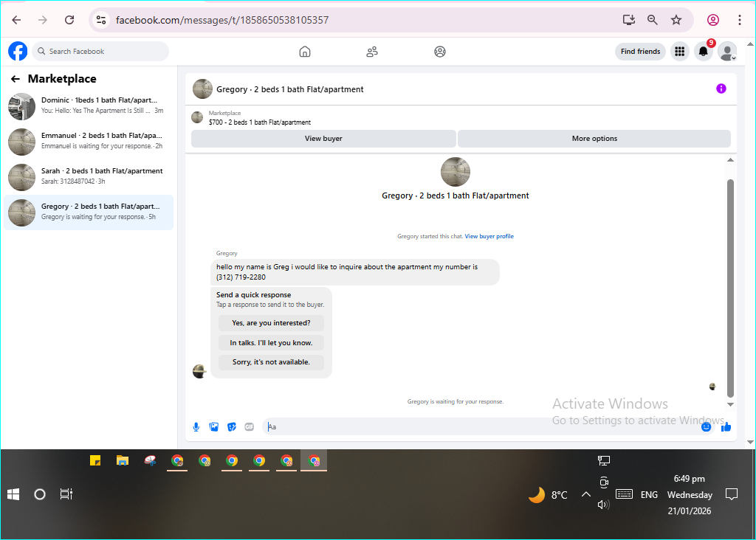Click the Facebook logo
756x540 pixels.
pos(18,51)
